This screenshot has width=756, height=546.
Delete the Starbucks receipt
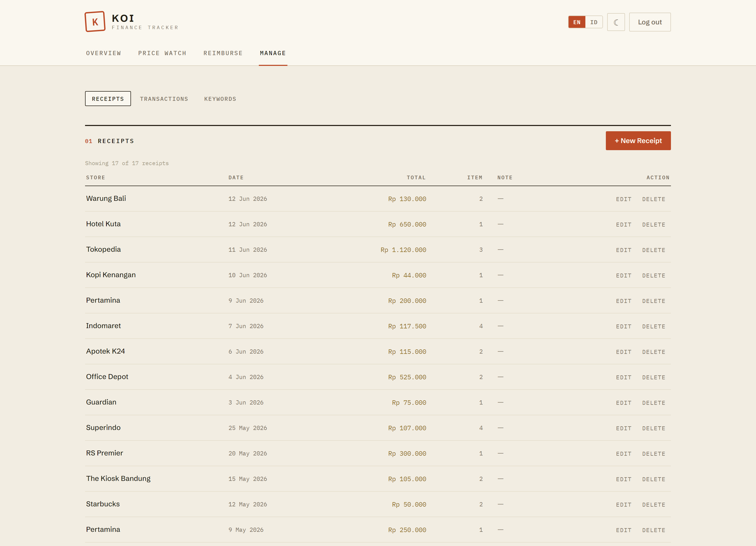[654, 505]
